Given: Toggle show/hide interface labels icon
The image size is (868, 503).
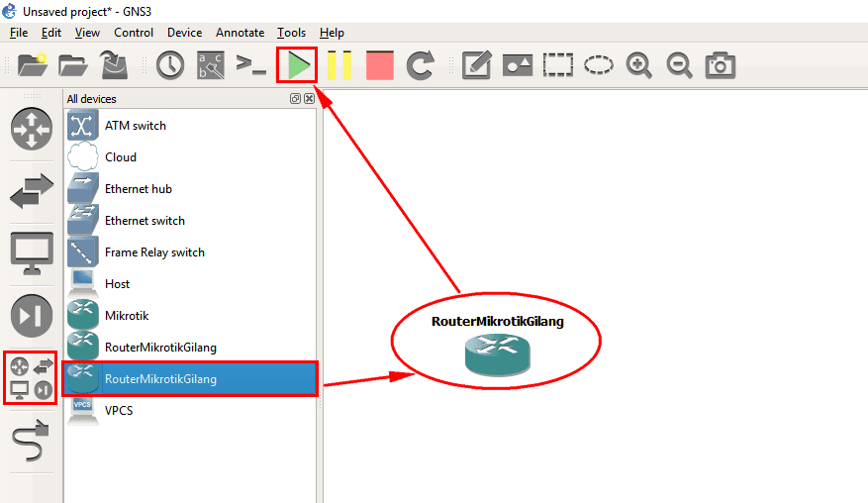Looking at the screenshot, I should click(211, 65).
